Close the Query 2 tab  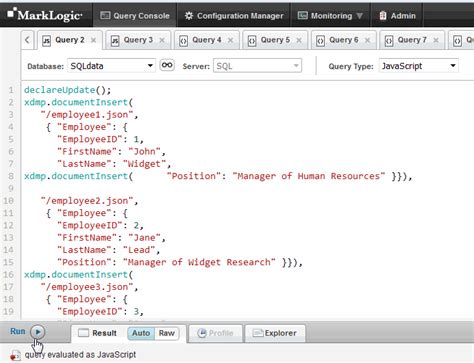94,40
